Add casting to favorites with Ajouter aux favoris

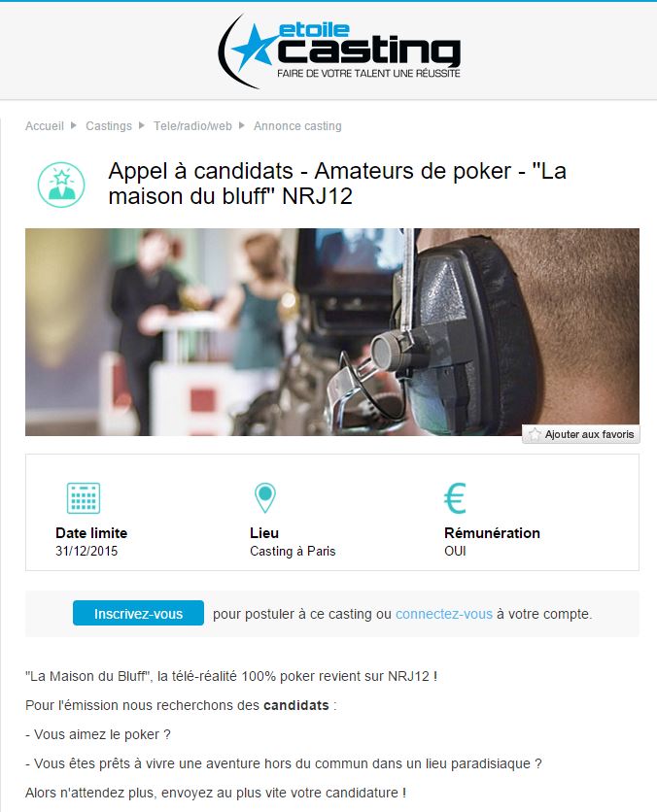(581, 434)
